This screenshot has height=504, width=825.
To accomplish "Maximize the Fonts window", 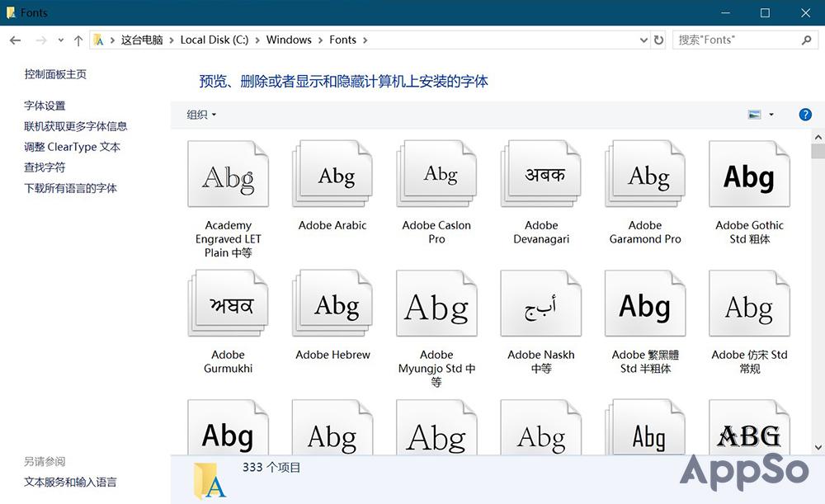I will [765, 12].
